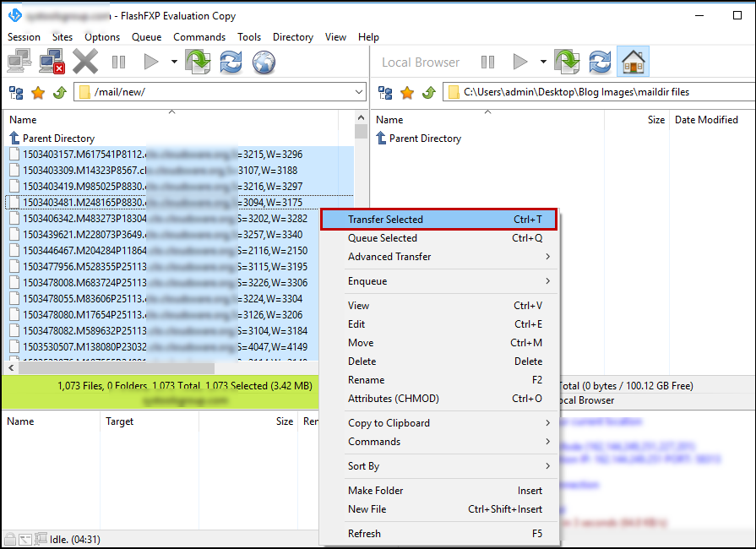The image size is (756, 549).
Task: Choose Transfer Selected from the context menu
Action: click(438, 220)
